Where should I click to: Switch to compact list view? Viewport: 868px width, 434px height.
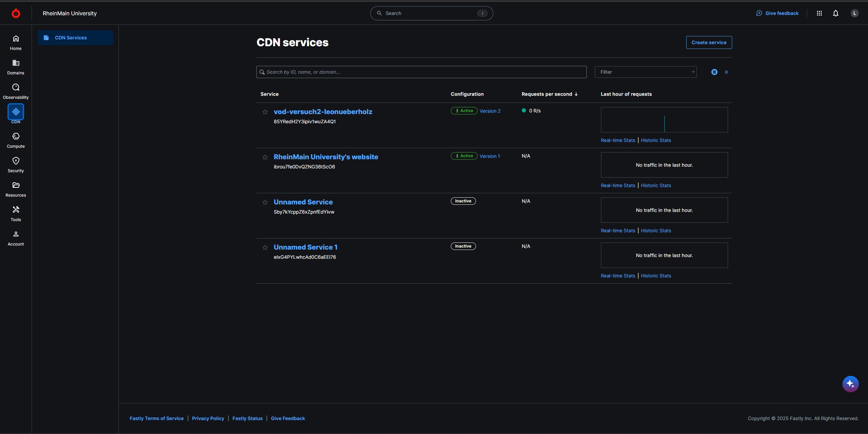click(726, 72)
